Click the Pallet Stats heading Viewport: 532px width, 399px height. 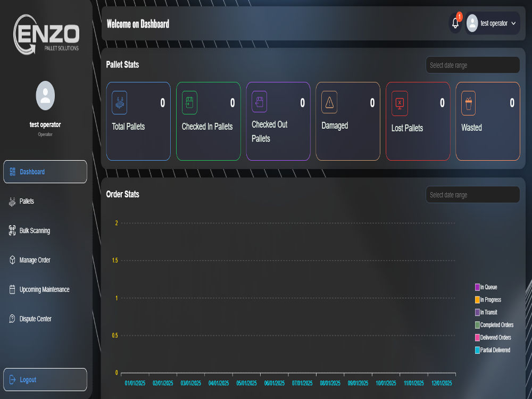(x=122, y=65)
